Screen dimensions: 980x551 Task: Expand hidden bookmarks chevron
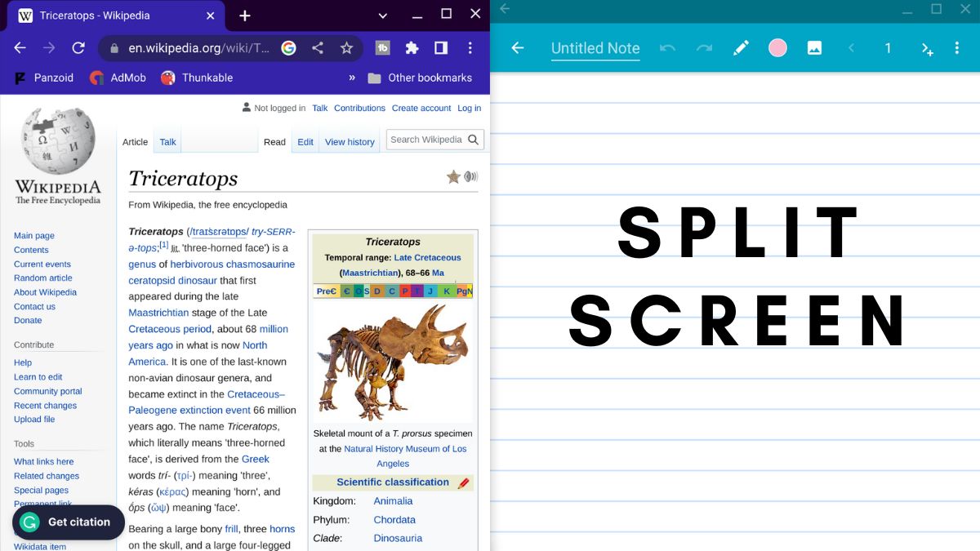tap(352, 78)
